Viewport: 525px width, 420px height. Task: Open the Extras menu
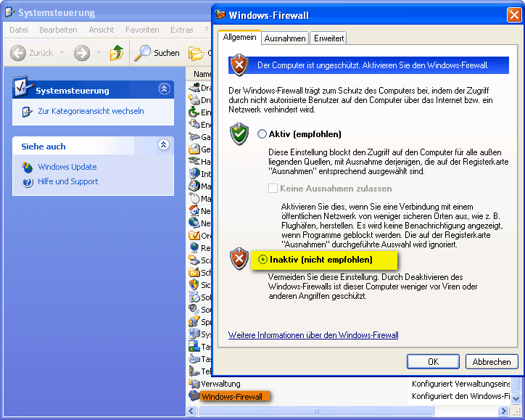coord(182,30)
